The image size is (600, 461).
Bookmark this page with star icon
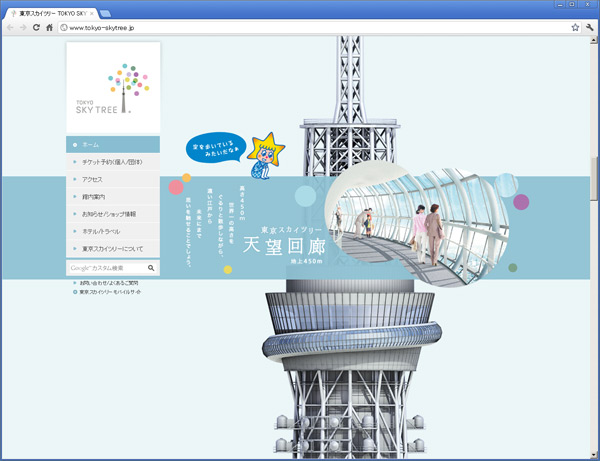coord(575,28)
